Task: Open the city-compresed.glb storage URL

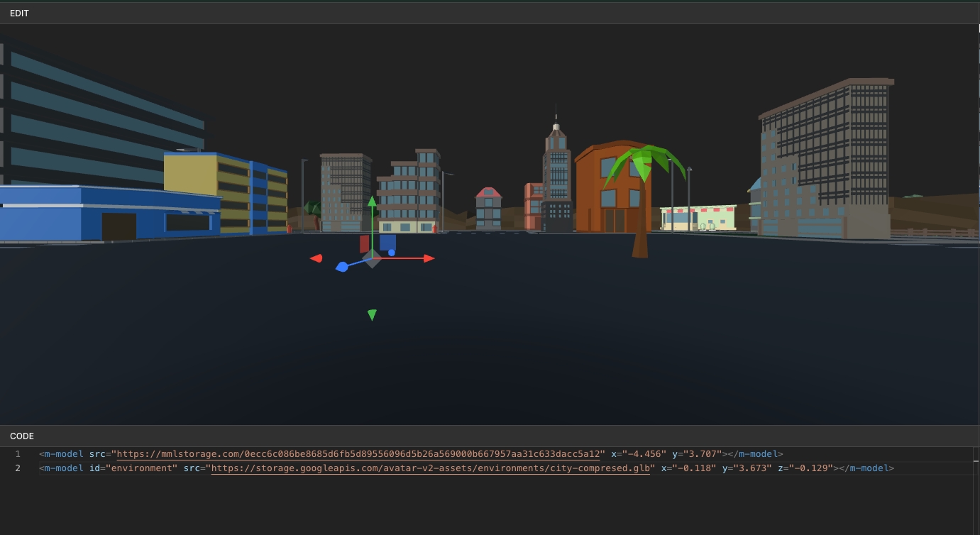Action: tap(431, 468)
